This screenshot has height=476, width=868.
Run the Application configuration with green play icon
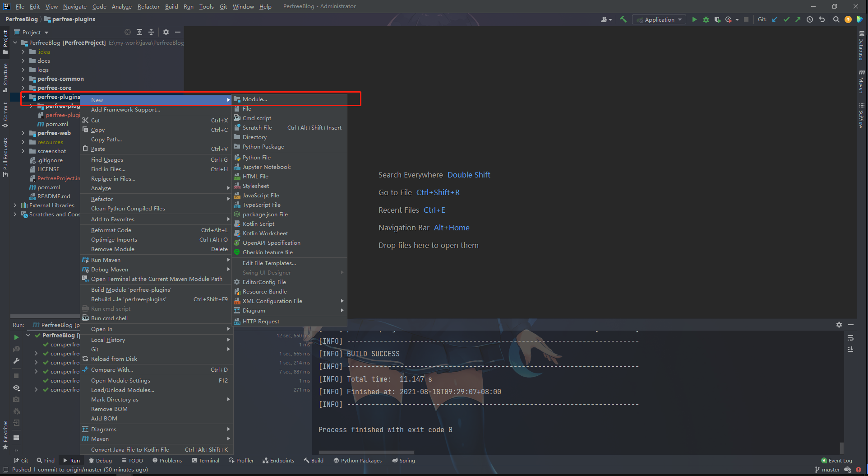click(x=694, y=19)
